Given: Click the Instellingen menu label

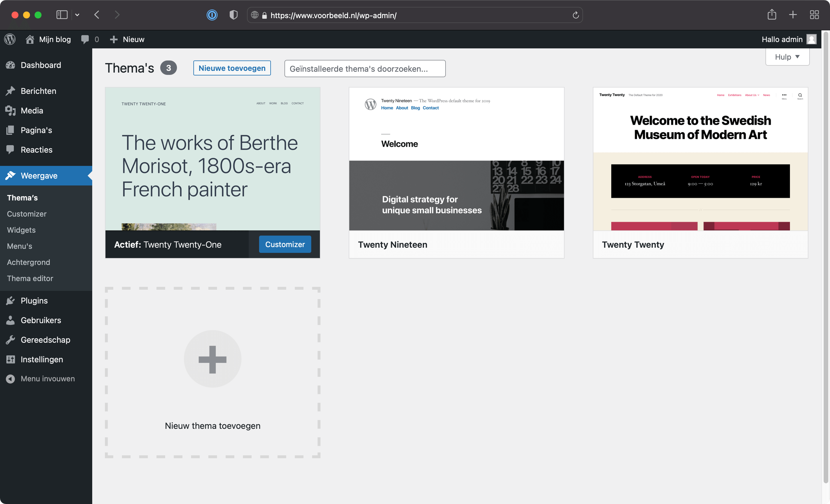Looking at the screenshot, I should tap(42, 359).
